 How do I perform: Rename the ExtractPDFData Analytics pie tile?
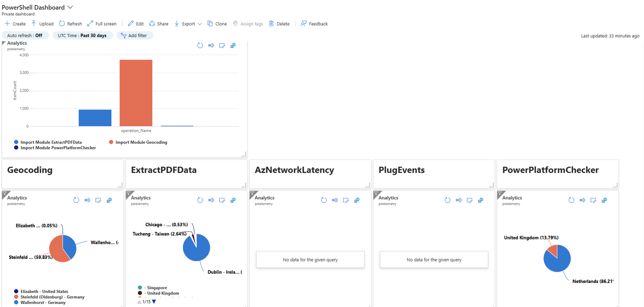(x=211, y=200)
